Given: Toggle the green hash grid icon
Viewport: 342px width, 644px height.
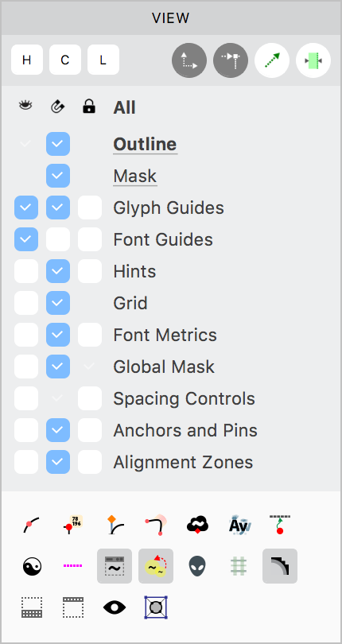Looking at the screenshot, I should (x=239, y=566).
